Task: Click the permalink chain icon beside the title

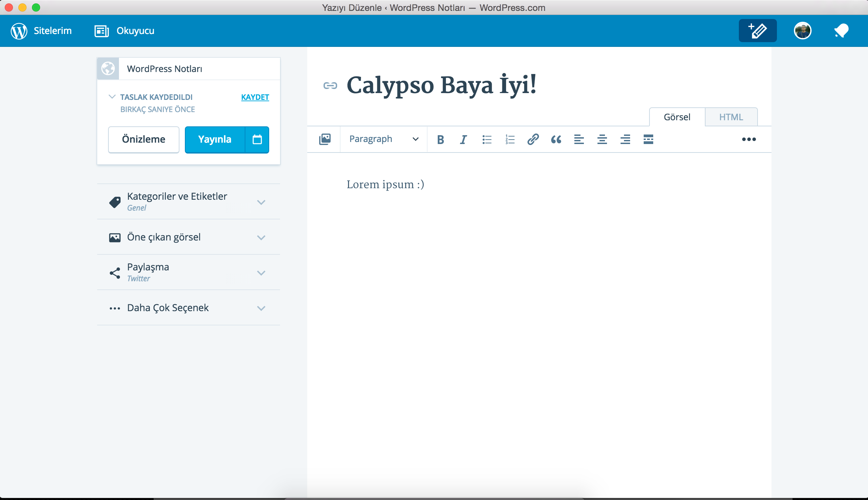Action: click(330, 86)
